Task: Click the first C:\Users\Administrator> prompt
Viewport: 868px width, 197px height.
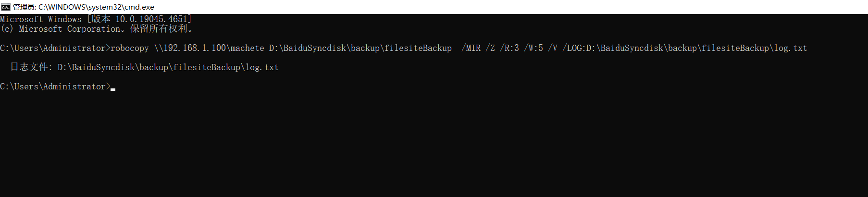Action: click(x=55, y=48)
